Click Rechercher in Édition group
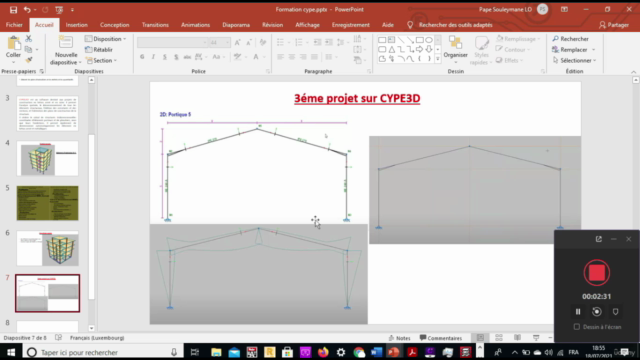The height and width of the screenshot is (360, 640). coord(571,39)
